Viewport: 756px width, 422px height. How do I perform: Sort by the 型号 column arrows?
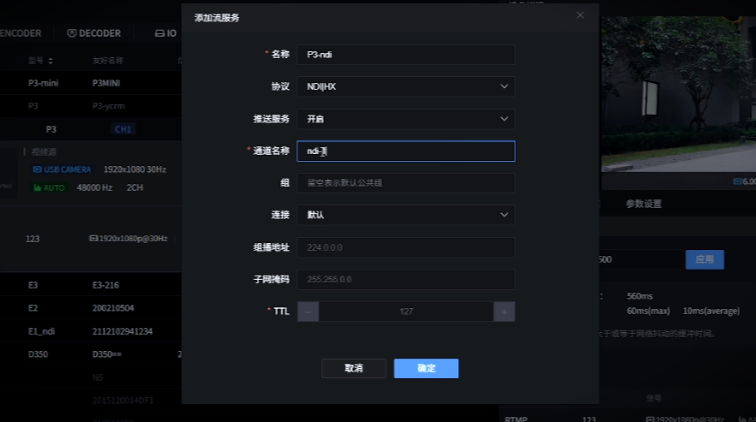pos(51,61)
